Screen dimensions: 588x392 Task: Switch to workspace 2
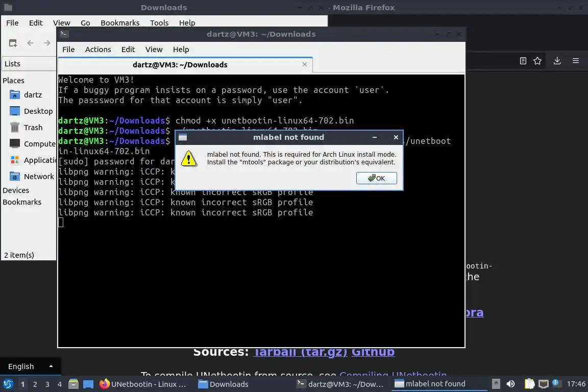[35, 384]
